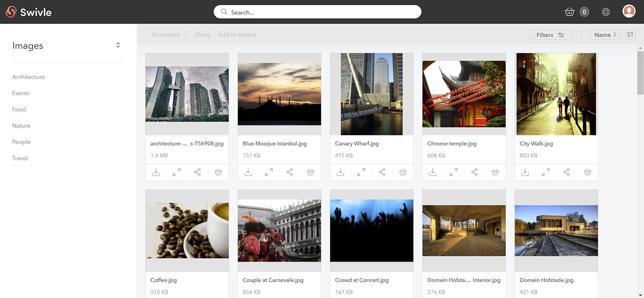Viewport: 644px width, 298px height.
Task: Collapse the Images section chevron
Action: pyautogui.click(x=118, y=44)
